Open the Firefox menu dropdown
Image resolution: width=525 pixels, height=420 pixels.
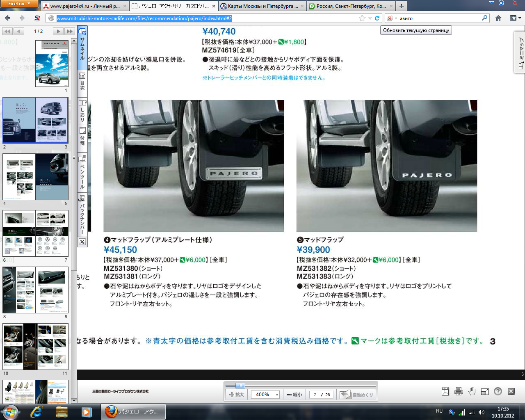click(19, 4)
